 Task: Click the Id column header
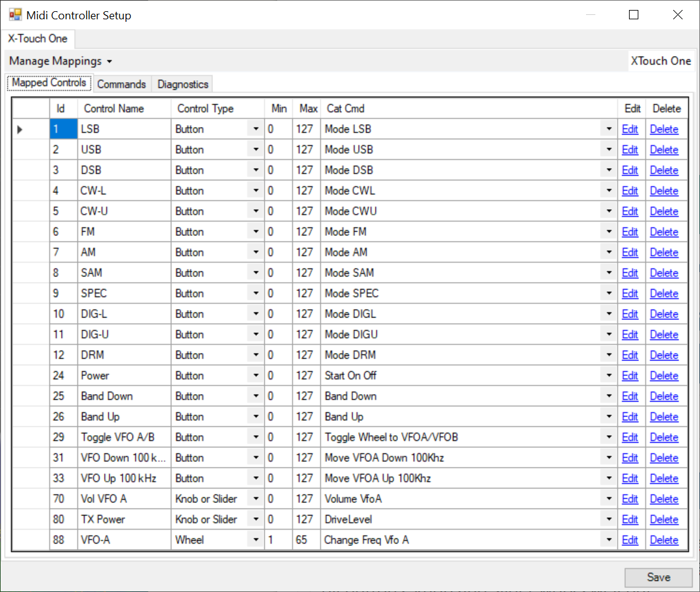64,108
